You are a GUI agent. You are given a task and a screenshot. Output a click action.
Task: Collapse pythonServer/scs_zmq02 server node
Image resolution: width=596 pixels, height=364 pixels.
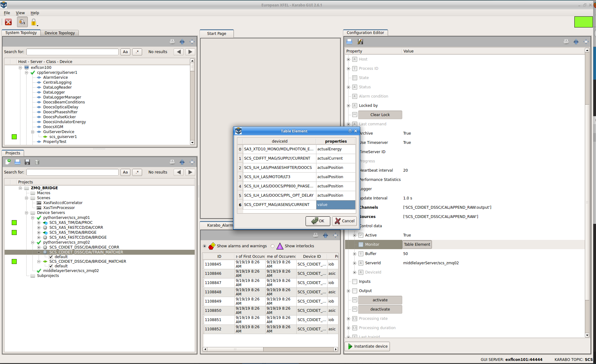(x=33, y=242)
